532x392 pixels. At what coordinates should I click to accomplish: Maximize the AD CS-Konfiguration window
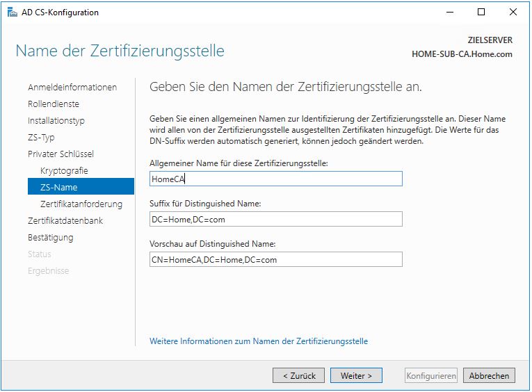pyautogui.click(x=481, y=12)
